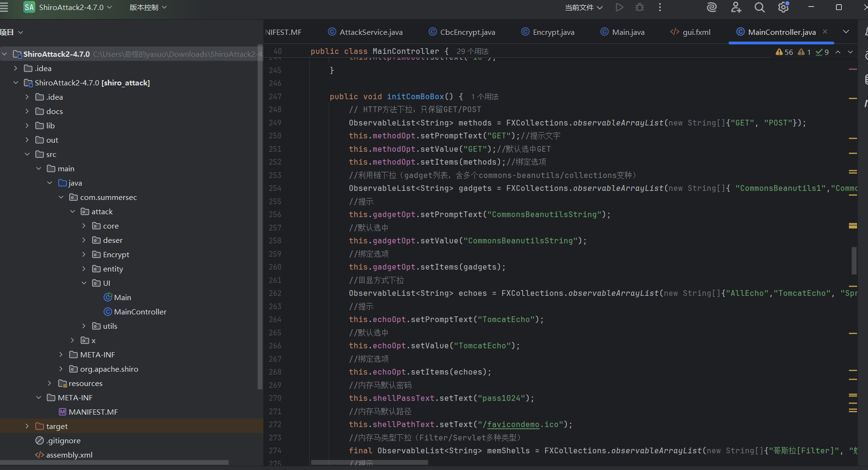Open IDE settings gear icon
868x470 pixels.
click(783, 7)
